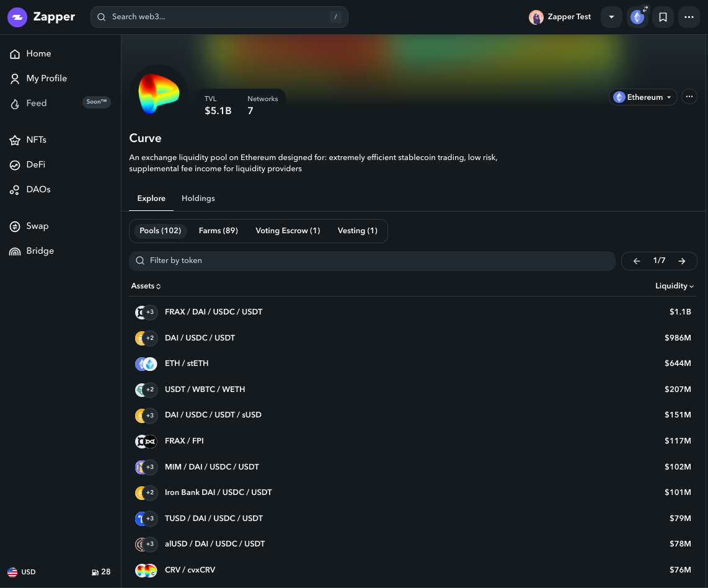Open the FRAX / DAI / USDC / USDT pool
This screenshot has height=588, width=708.
(413, 312)
